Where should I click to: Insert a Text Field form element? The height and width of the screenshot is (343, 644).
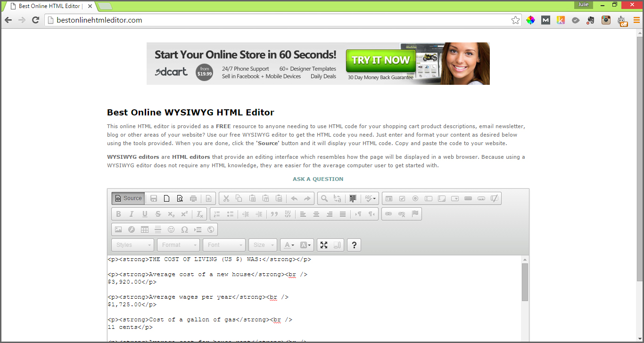tap(429, 198)
